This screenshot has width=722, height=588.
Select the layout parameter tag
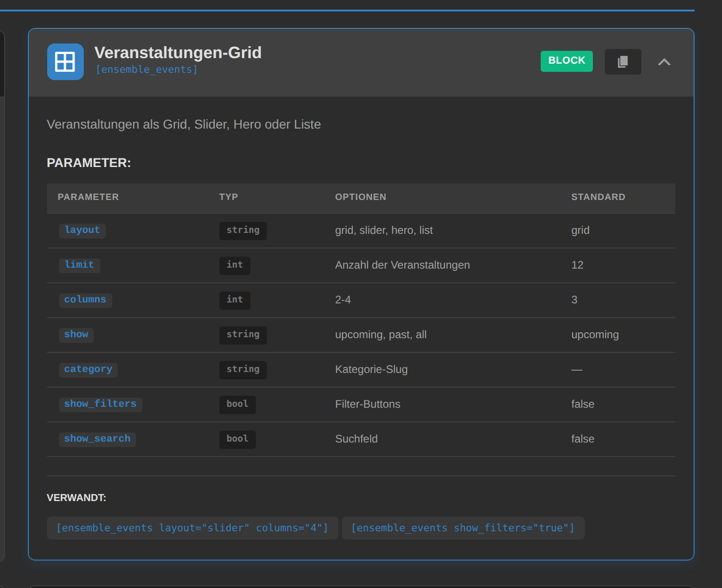tap(82, 230)
